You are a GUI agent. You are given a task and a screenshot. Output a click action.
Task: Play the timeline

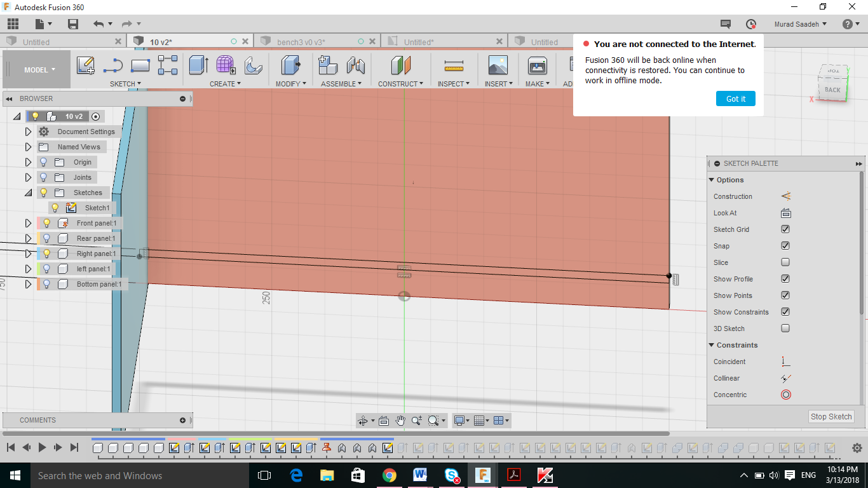pos(42,448)
